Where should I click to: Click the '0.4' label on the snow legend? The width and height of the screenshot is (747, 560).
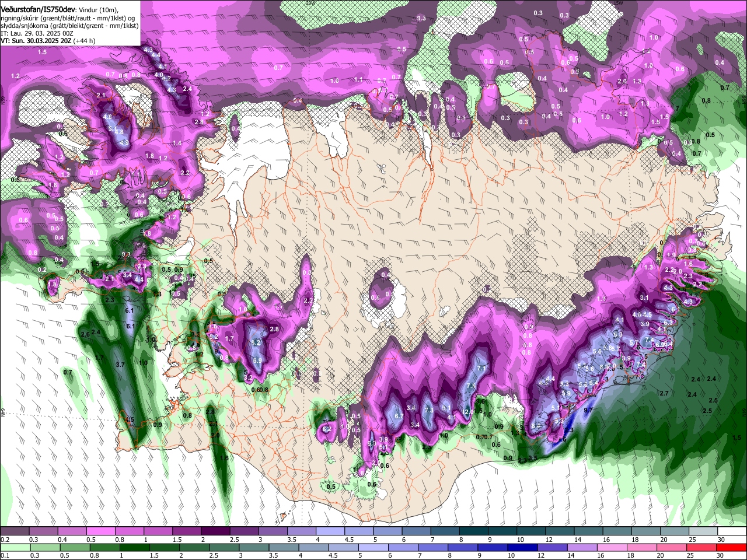62,540
